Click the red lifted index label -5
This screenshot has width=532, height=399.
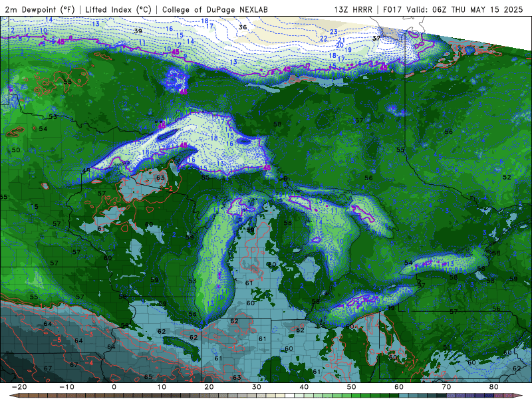click(x=58, y=340)
